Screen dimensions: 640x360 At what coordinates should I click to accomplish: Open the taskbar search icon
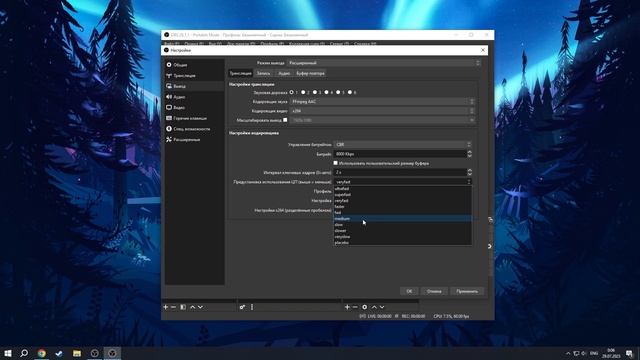pos(24,353)
